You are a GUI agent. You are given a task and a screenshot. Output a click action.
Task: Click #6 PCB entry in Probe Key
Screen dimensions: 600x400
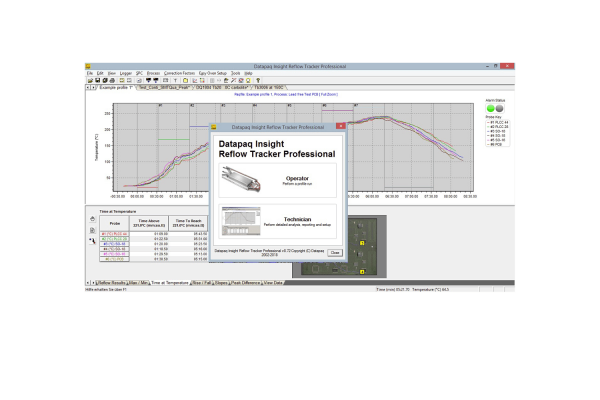(x=496, y=145)
